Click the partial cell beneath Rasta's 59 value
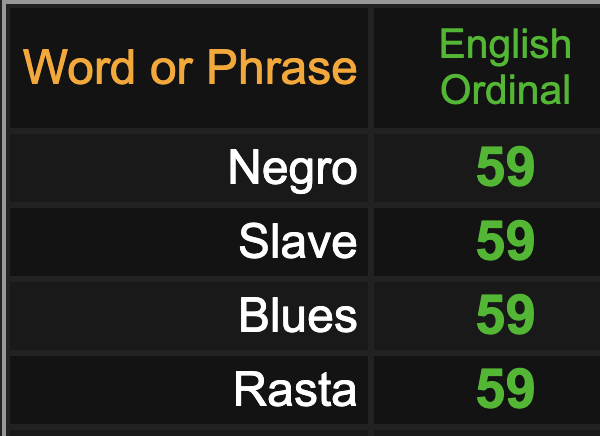Screen dimensions: 600x436 pyautogui.click(x=487, y=433)
